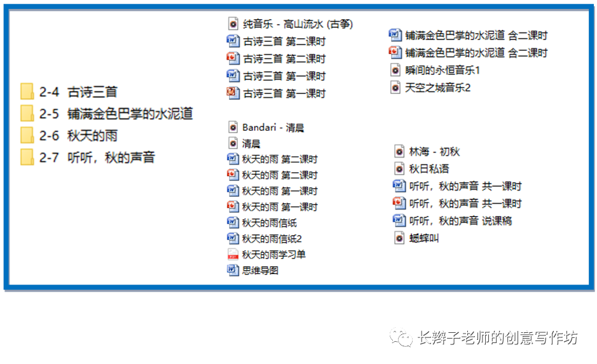Click audio icon of 纯音乐 - 高山流水 (古筝)
The image size is (597, 364).
pyautogui.click(x=233, y=24)
